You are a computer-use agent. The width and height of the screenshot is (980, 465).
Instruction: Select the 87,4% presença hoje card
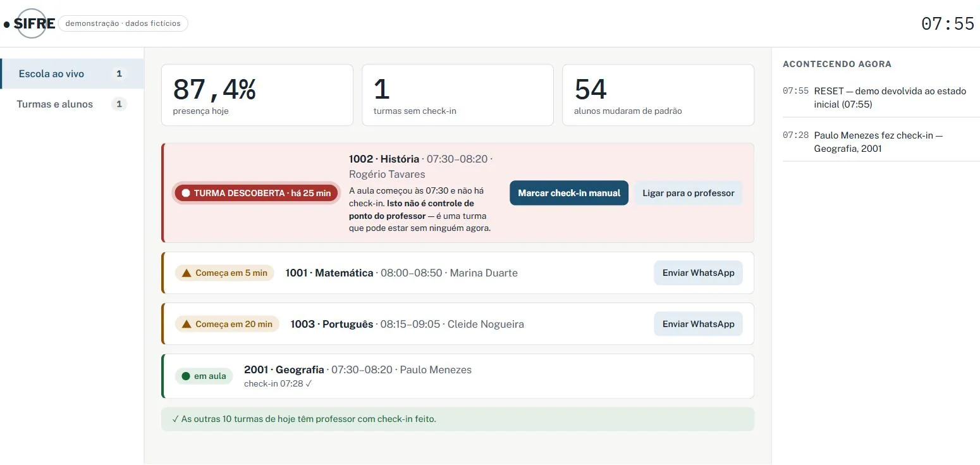pyautogui.click(x=257, y=95)
